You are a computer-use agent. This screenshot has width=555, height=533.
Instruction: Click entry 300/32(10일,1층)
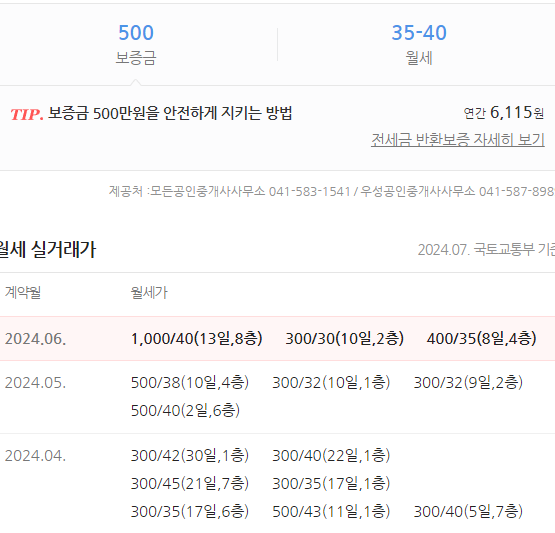tap(331, 383)
